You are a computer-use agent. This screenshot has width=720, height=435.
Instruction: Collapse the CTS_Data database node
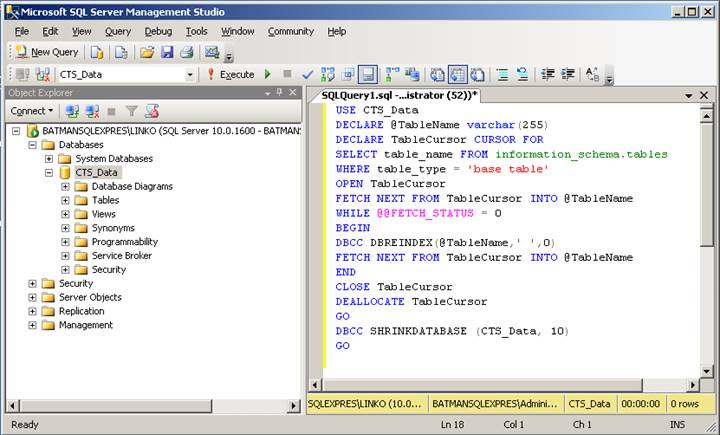coord(49,173)
